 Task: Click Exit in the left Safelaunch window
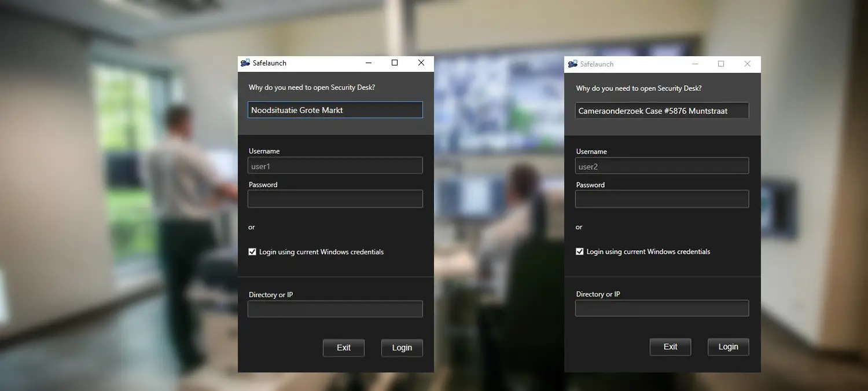pyautogui.click(x=344, y=348)
